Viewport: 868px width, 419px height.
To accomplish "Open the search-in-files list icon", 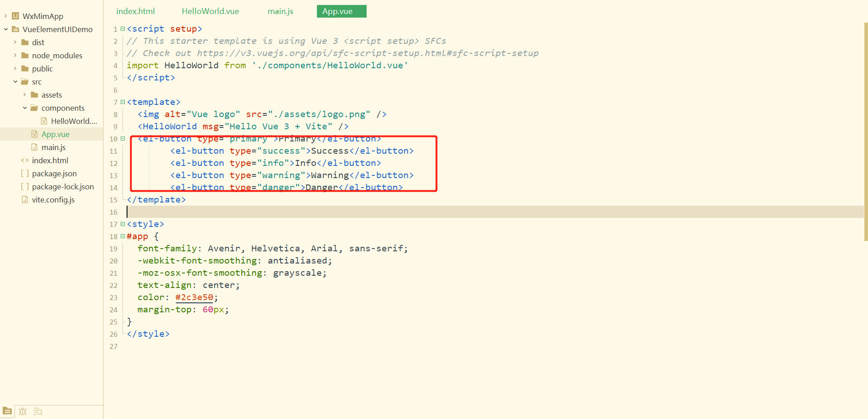I will coord(38,411).
